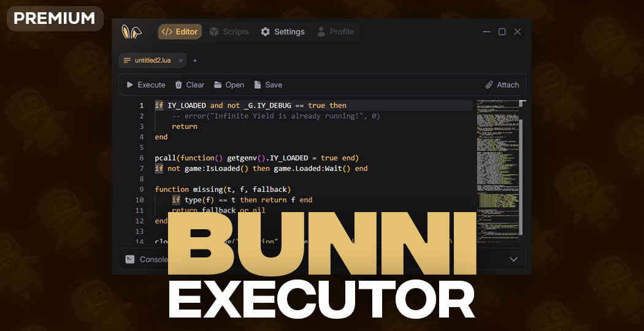Click the Console terminal icon
The width and height of the screenshot is (644, 331).
130,259
